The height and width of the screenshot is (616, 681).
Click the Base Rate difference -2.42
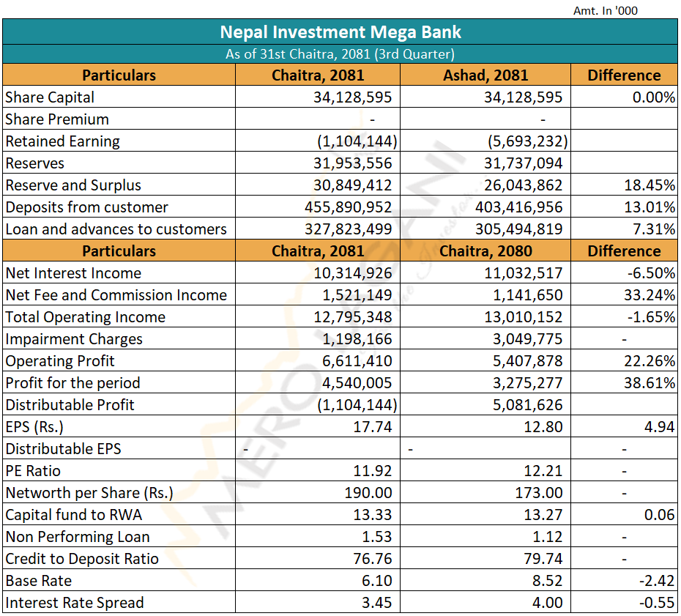657,581
